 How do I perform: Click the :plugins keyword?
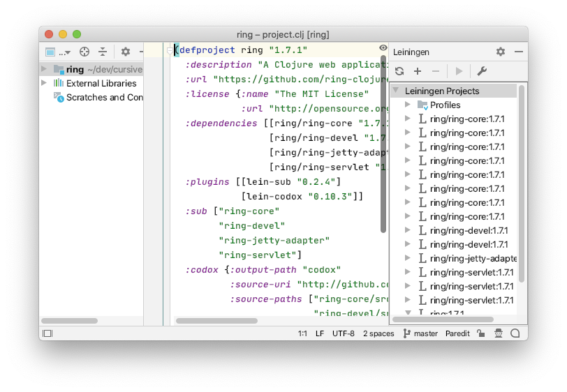coord(207,182)
